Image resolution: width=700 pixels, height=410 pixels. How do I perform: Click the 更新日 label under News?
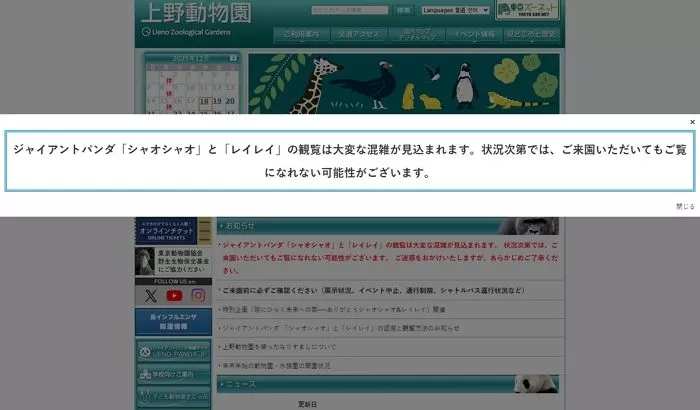pos(308,404)
